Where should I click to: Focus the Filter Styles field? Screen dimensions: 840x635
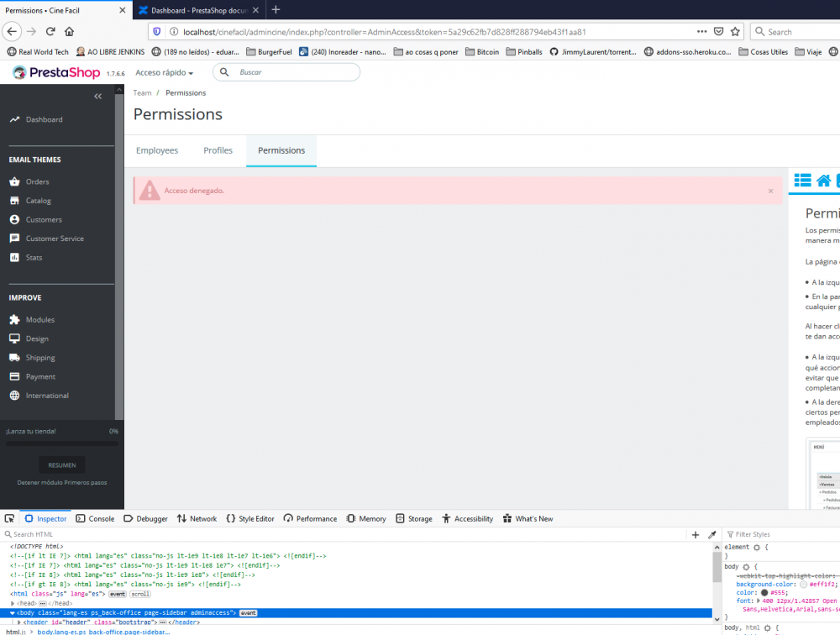[x=783, y=534]
